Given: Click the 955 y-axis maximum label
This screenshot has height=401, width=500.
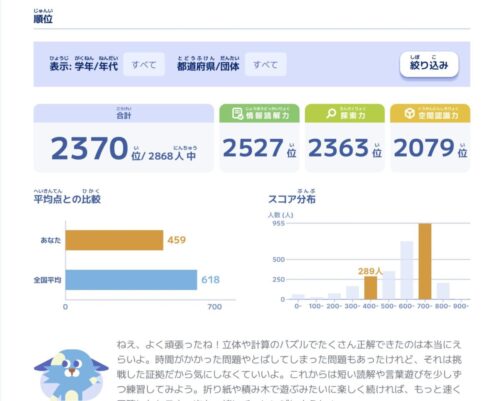Looking at the screenshot, I should pos(279,223).
